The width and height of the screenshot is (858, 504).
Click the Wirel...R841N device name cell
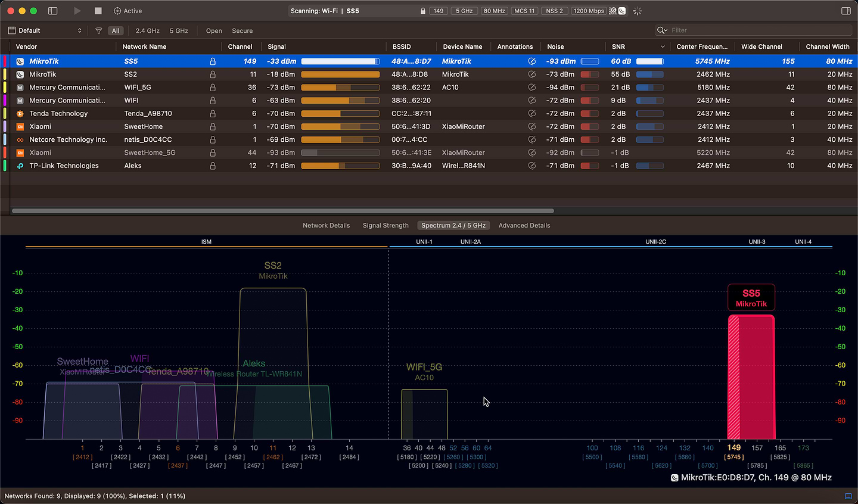pos(463,166)
